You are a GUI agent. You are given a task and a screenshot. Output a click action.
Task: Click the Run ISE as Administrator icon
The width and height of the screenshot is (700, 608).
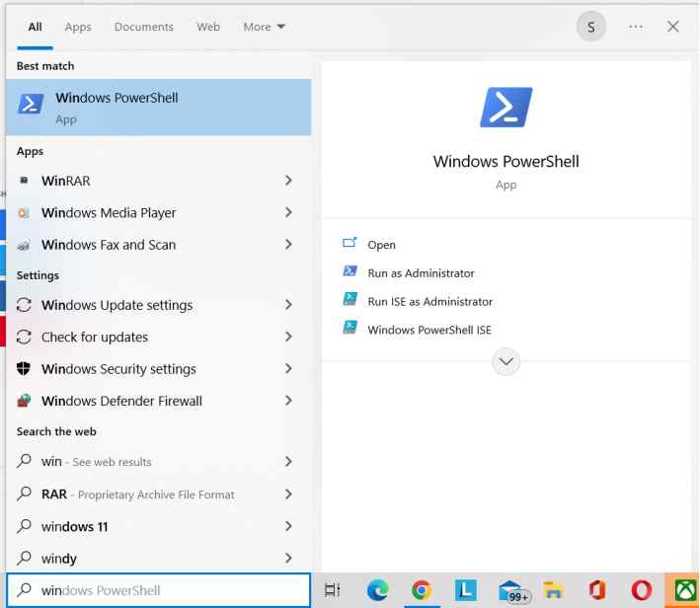(350, 299)
